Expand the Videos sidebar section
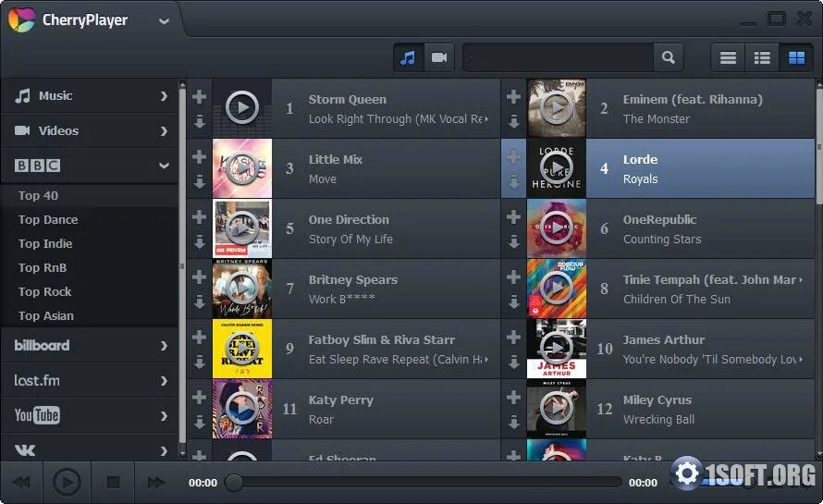Screen dimensions: 823x504 (89, 130)
